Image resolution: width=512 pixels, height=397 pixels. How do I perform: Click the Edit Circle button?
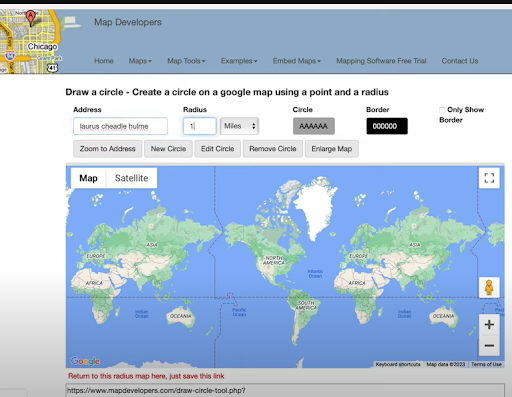[218, 149]
